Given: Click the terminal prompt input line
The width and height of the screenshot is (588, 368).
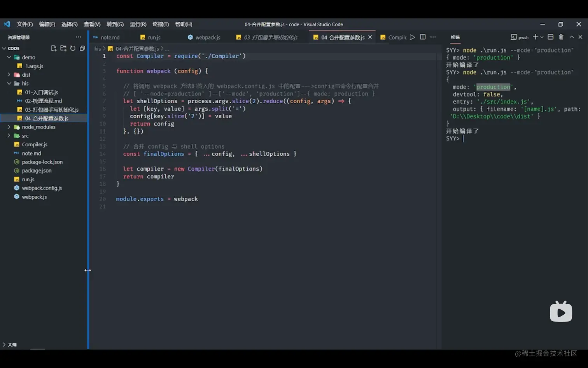Looking at the screenshot, I should click(513, 139).
